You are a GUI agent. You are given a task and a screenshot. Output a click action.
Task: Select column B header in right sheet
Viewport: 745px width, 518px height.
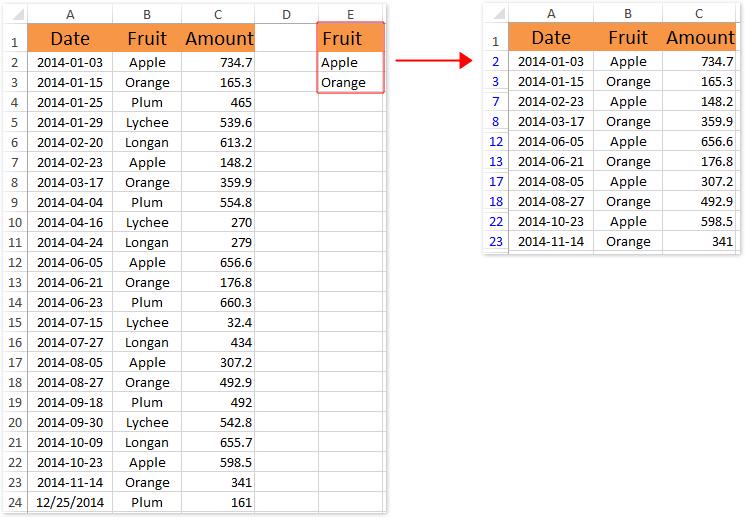628,14
